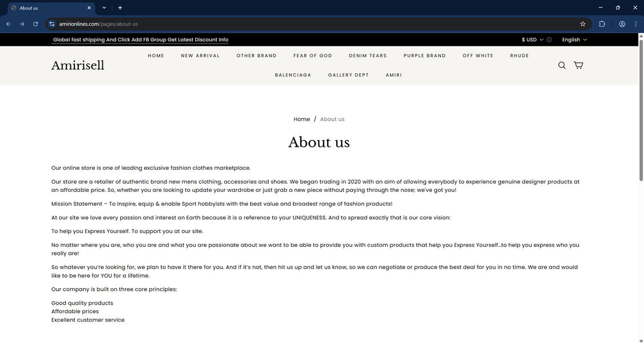Bookmark this page with star icon
This screenshot has height=344, width=644.
(583, 24)
